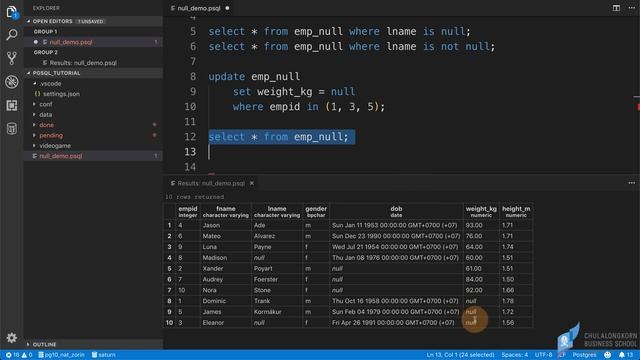The height and width of the screenshot is (360, 640).
Task: Click the 1 unsaved badge
Action: click(90, 21)
